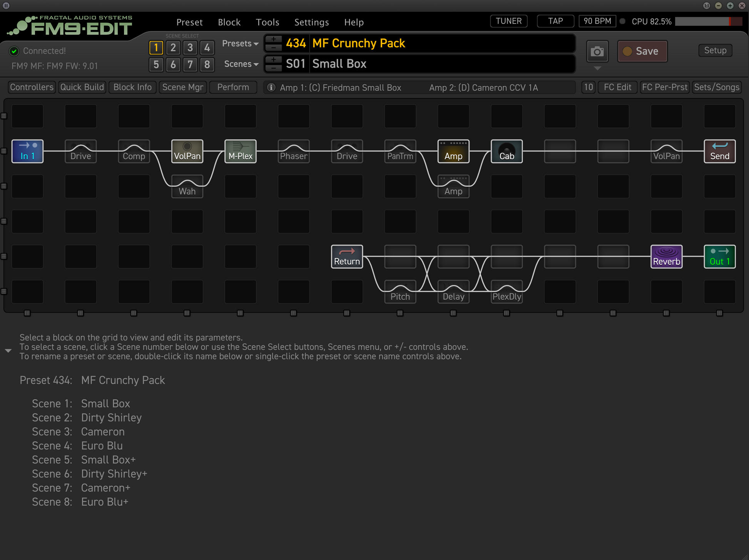
Task: Open the Block menu
Action: [x=229, y=22]
